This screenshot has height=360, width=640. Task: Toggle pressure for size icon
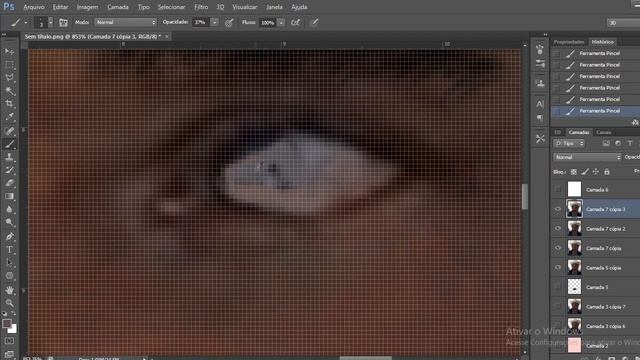[314, 22]
